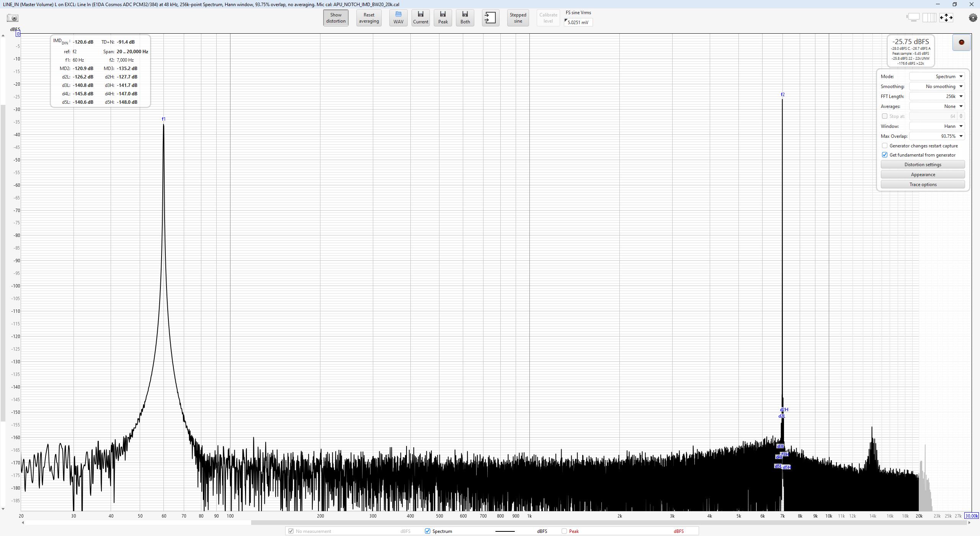The width and height of the screenshot is (980, 536).
Task: Open Trace options
Action: (x=923, y=185)
